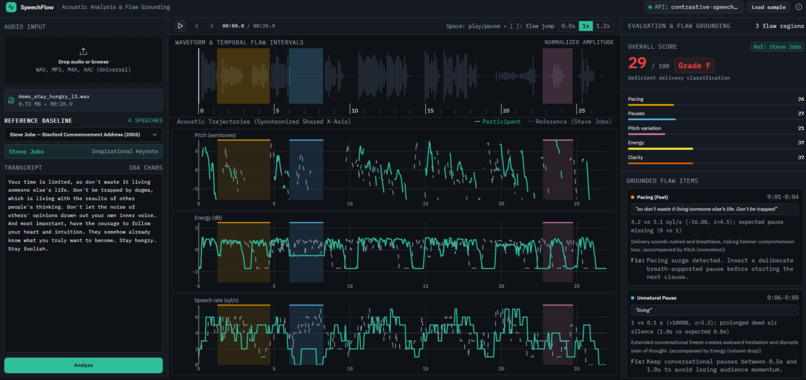806x380 pixels.
Task: Jump to next flaw with right chevron
Action: pos(211,26)
